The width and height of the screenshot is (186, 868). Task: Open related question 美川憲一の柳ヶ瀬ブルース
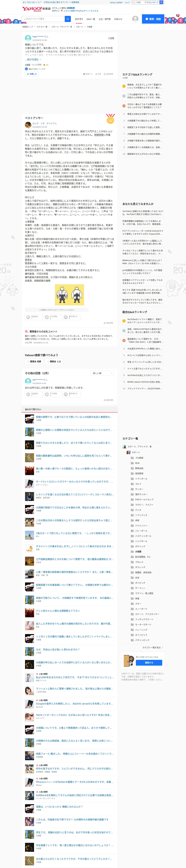pos(74,469)
